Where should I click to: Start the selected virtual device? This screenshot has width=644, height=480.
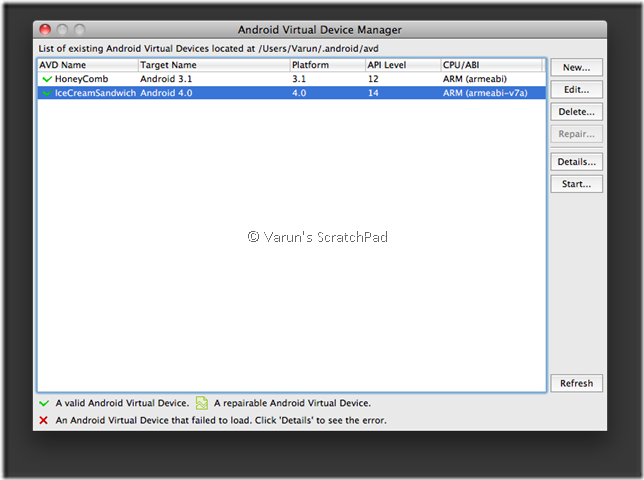[x=576, y=184]
